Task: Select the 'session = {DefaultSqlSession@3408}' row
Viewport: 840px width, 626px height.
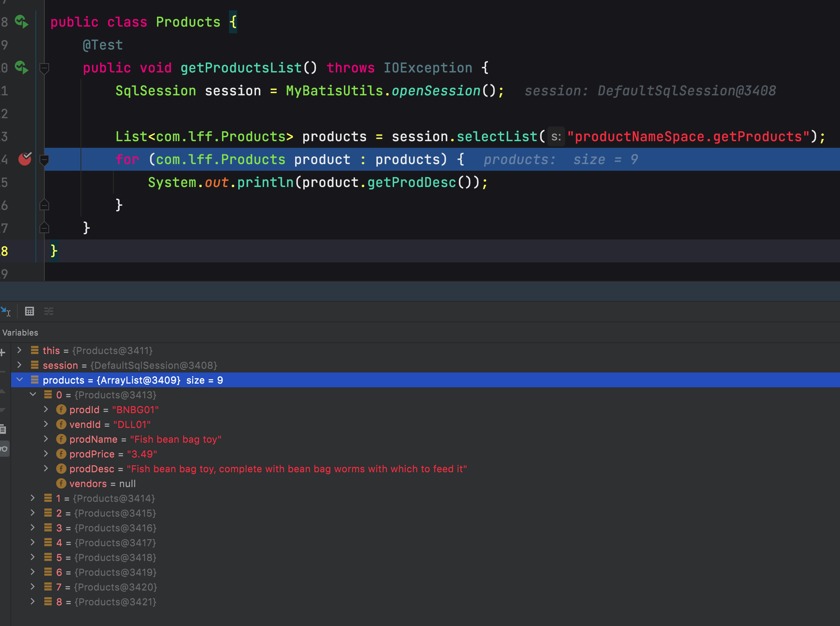Action: (x=425, y=365)
